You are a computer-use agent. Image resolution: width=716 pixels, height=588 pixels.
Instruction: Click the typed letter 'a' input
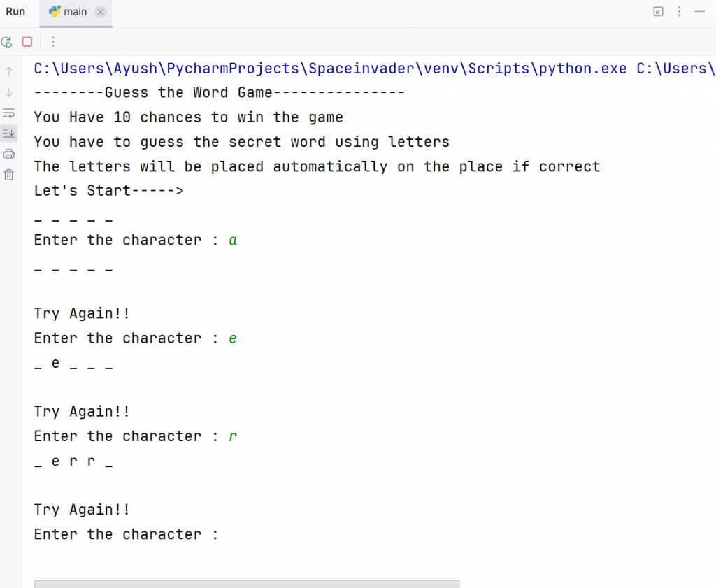pyautogui.click(x=233, y=240)
